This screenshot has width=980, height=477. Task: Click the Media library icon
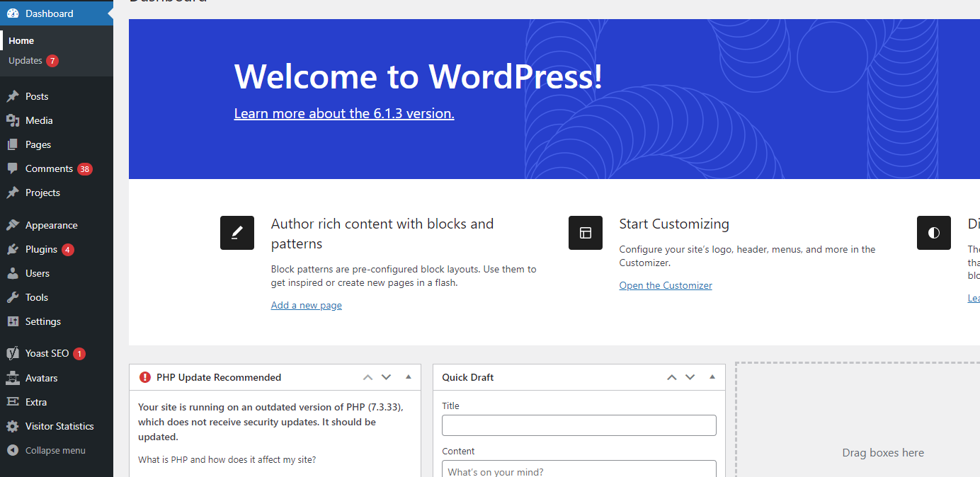tap(13, 120)
